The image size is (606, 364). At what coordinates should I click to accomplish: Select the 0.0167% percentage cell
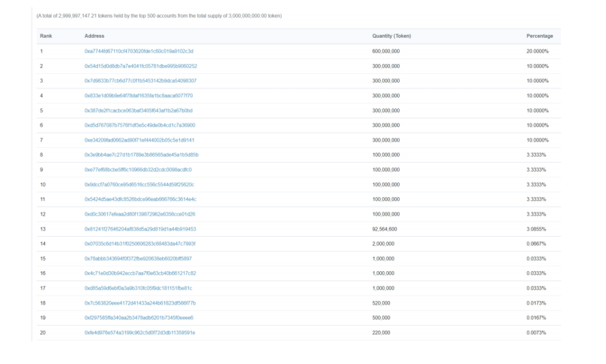click(536, 318)
